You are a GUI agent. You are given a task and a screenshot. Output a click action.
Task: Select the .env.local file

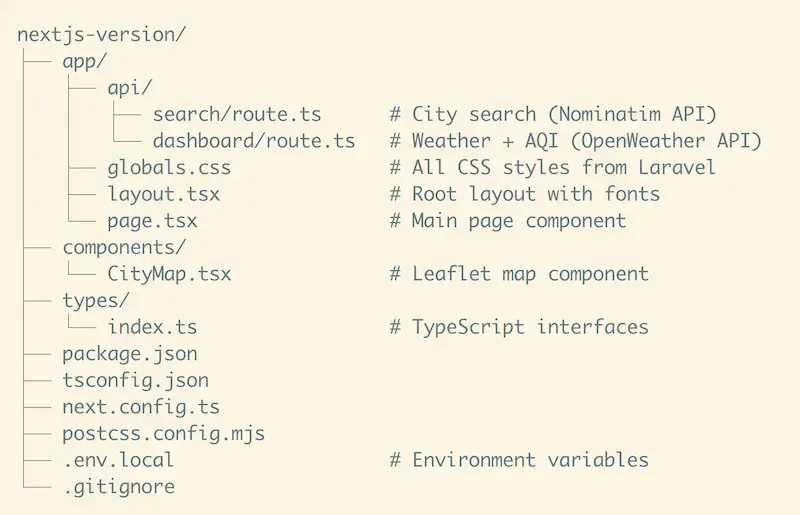click(118, 461)
